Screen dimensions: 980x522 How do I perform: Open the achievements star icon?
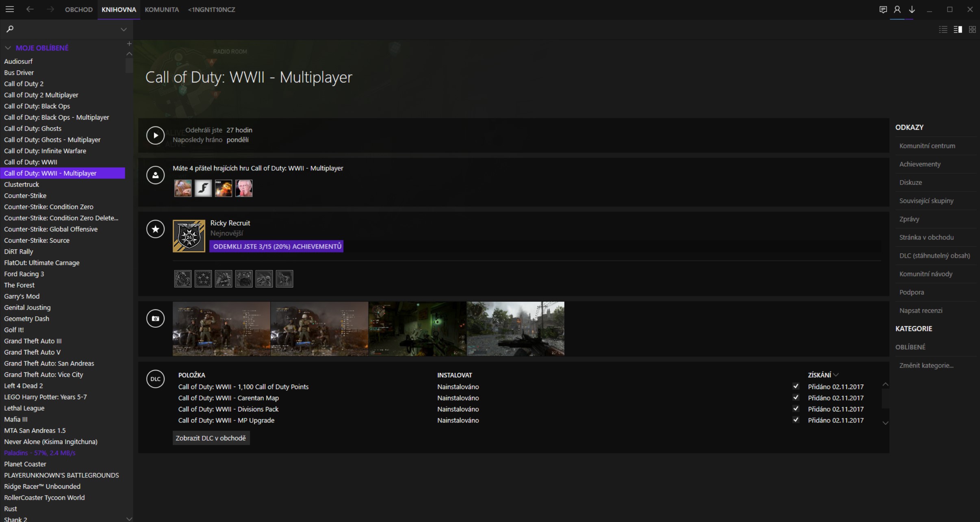155,229
